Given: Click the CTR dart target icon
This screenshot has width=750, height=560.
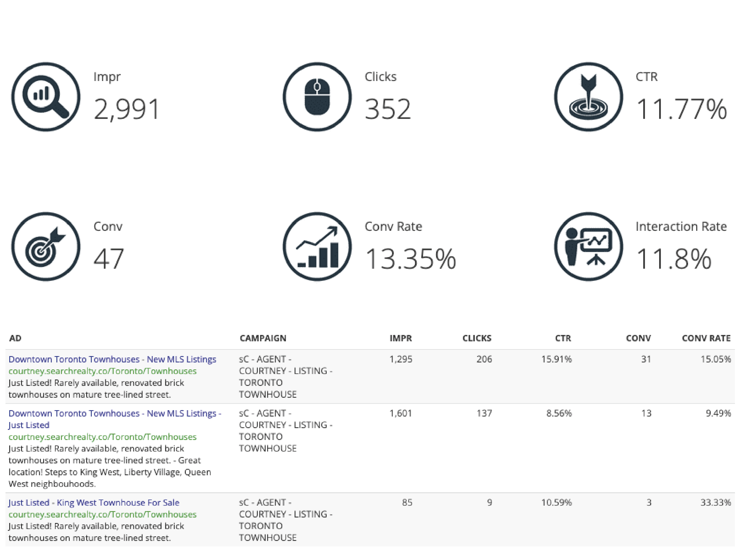Looking at the screenshot, I should 588,97.
